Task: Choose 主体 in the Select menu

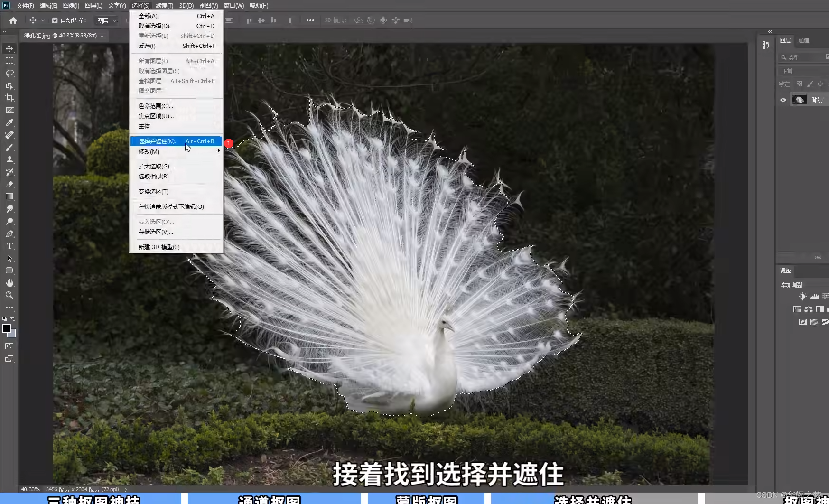Action: point(176,126)
